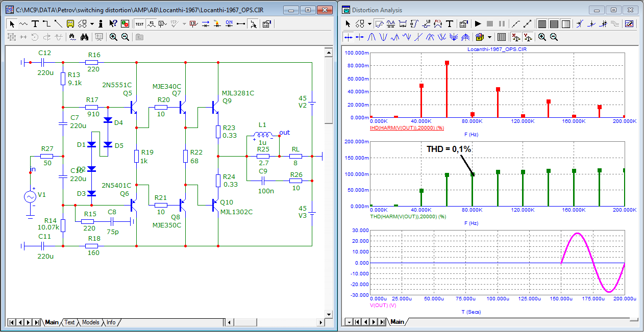Open the Models tab
Screen dimensions: 644x332
(x=91, y=322)
